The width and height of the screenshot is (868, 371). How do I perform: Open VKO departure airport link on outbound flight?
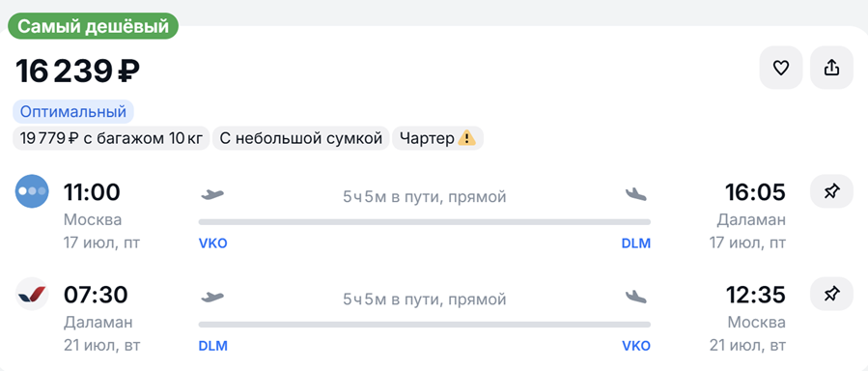[x=212, y=243]
